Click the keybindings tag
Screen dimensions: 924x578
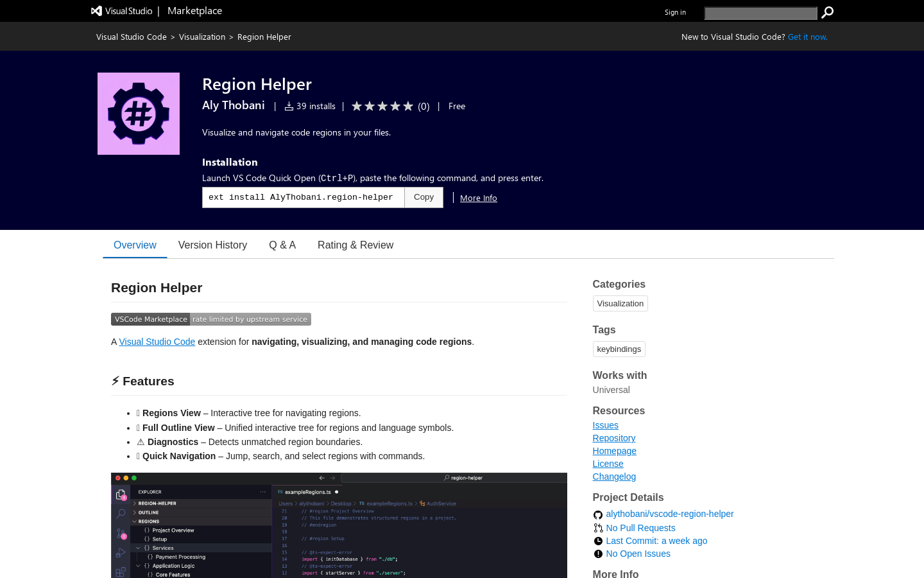tap(619, 349)
